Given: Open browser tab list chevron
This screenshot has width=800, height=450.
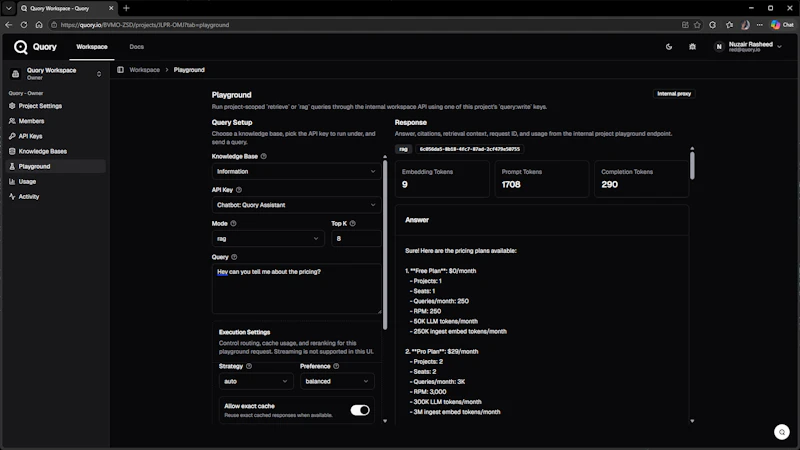Looking at the screenshot, I should (x=9, y=8).
